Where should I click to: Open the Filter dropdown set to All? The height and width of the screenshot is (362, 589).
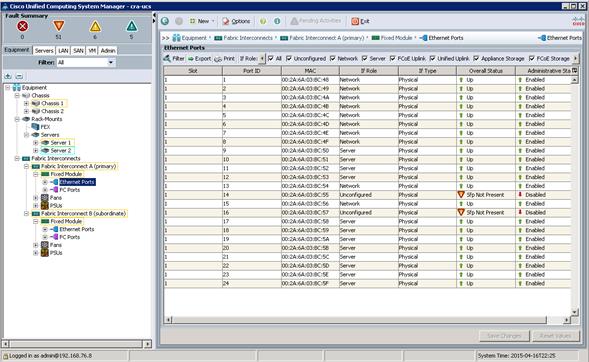86,62
